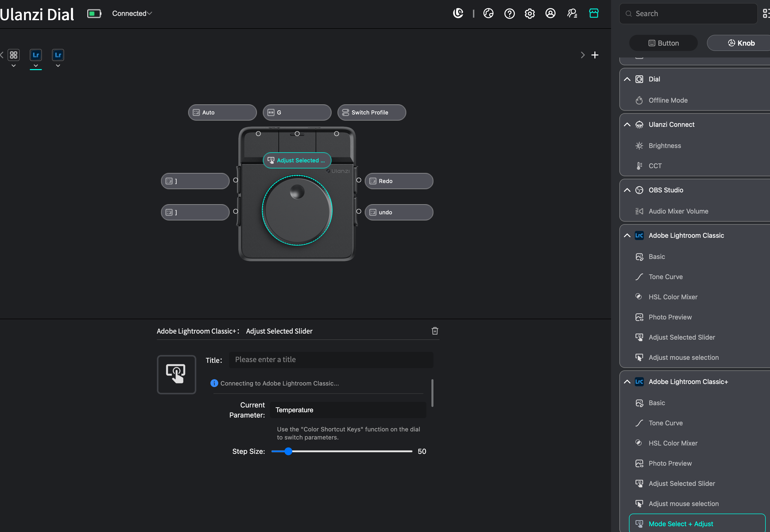The image size is (770, 532).
Task: Open the Connected device dropdown
Action: click(132, 13)
